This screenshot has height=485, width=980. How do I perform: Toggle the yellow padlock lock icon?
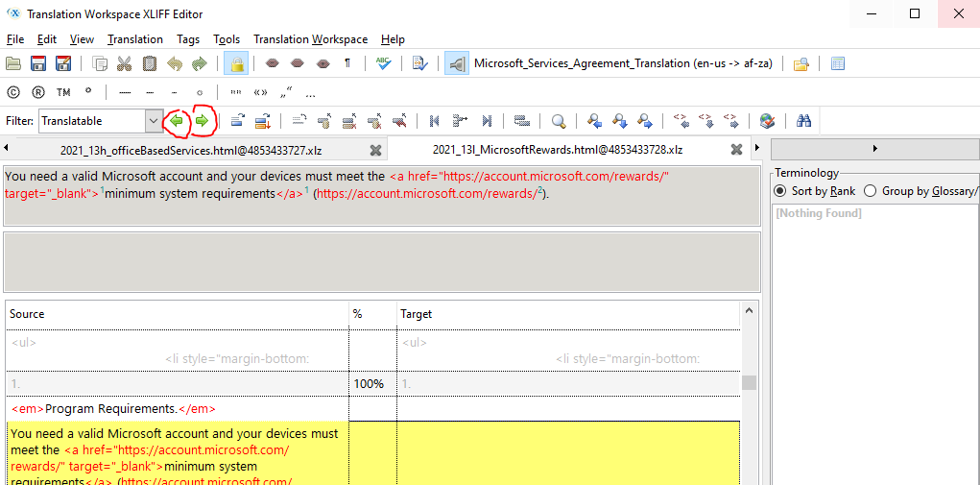point(235,63)
